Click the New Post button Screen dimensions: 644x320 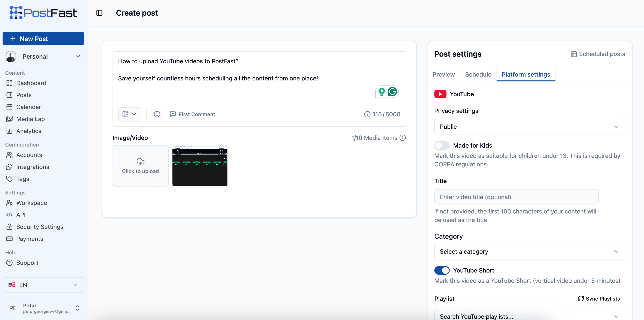pyautogui.click(x=43, y=39)
